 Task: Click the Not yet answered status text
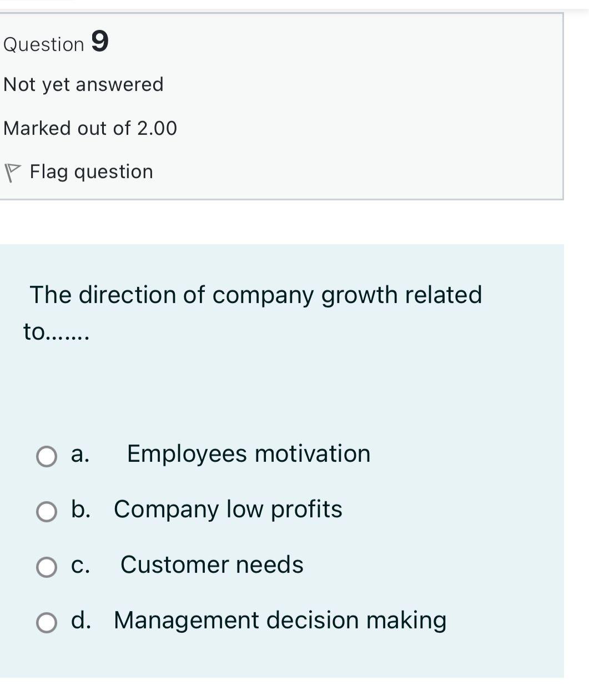click(x=83, y=84)
